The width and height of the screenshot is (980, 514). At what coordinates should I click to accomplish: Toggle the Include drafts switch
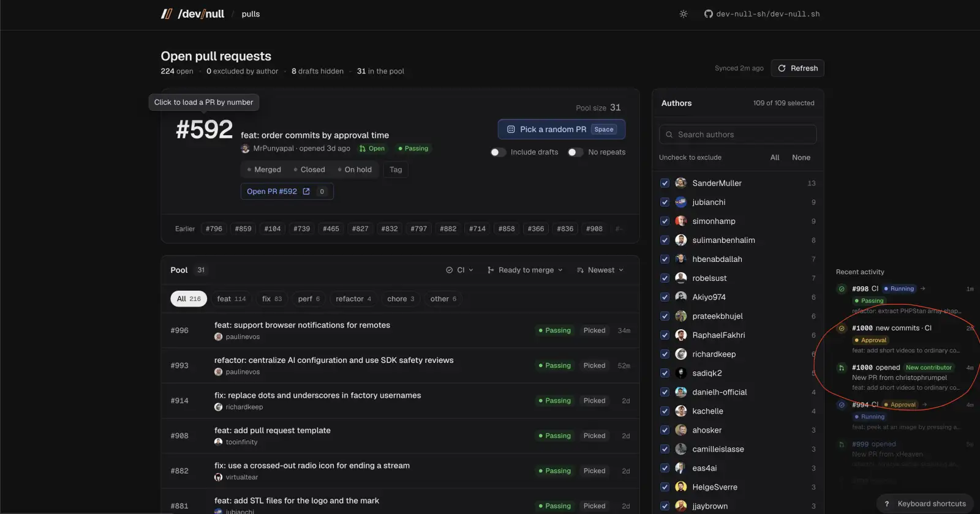pos(499,152)
